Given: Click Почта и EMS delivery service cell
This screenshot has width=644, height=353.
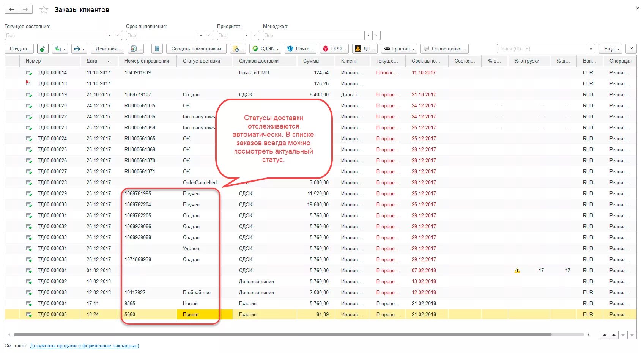Looking at the screenshot, I should pyautogui.click(x=254, y=72).
